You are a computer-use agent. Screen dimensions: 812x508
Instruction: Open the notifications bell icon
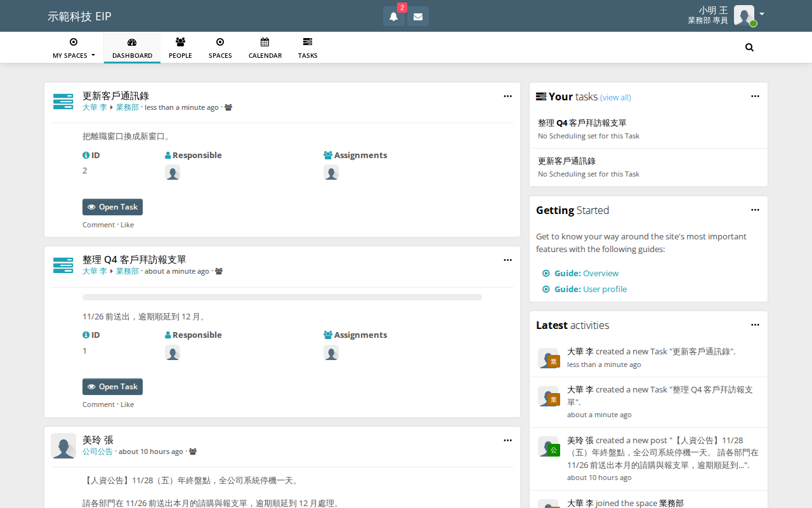(393, 17)
